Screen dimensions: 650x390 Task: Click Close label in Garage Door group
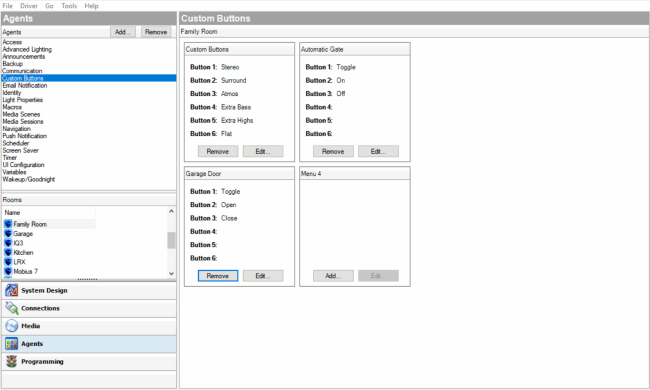(x=229, y=218)
